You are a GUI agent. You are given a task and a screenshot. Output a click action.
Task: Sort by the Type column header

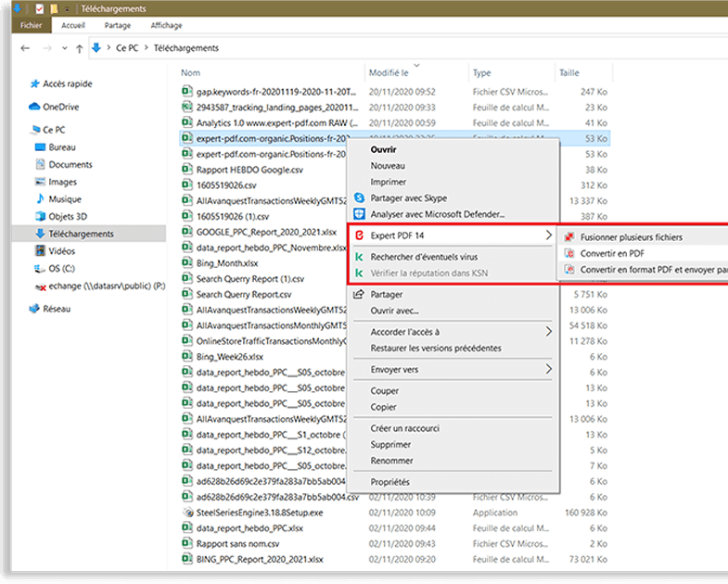tap(481, 73)
